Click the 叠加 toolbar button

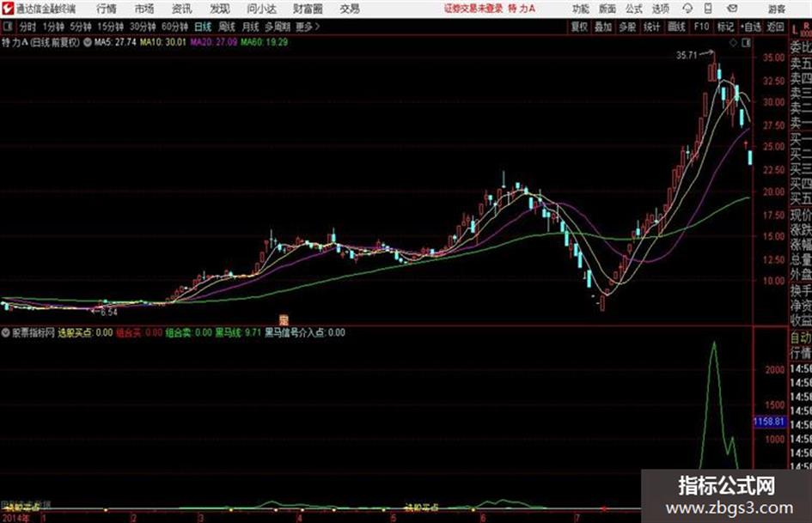(x=603, y=27)
